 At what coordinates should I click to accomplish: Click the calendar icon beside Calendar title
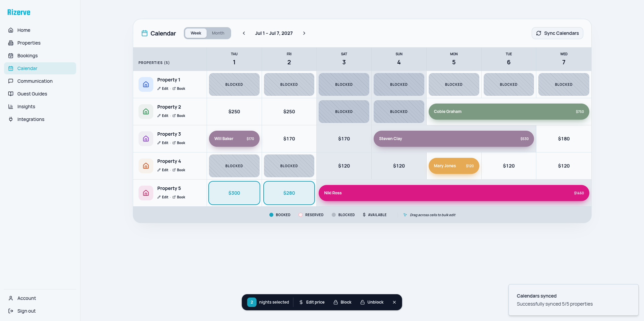point(145,33)
